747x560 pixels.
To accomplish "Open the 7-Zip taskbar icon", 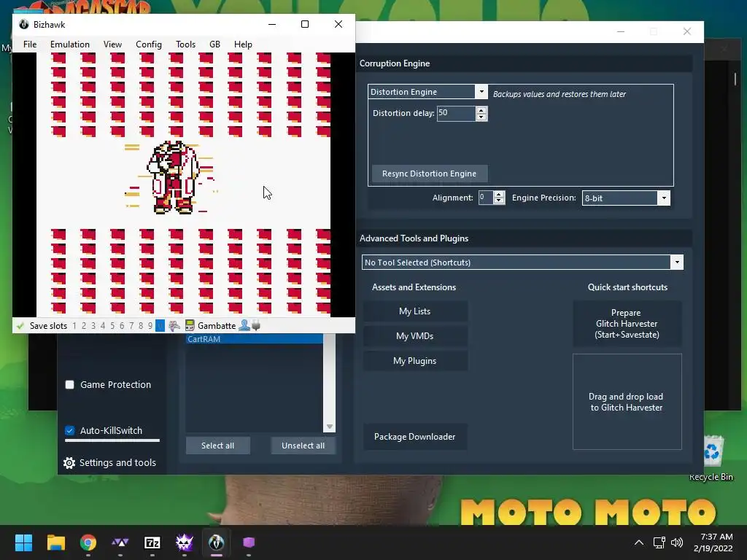I will [x=152, y=542].
